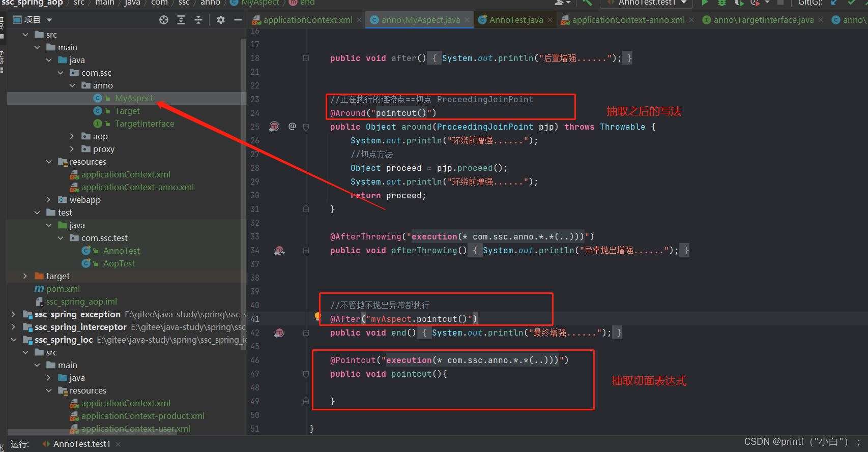Click the collapse all icon in project panel
This screenshot has width=868, height=452.
(x=198, y=20)
